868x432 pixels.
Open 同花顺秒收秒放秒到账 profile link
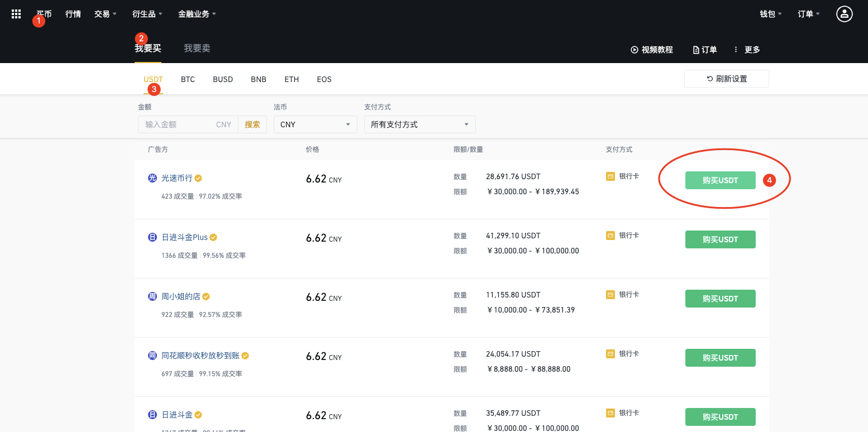(x=201, y=356)
